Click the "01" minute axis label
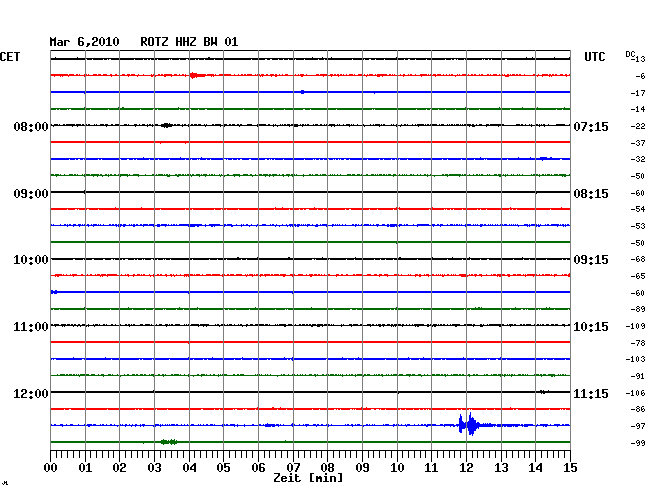This screenshot has height=494, width=650. [x=85, y=468]
